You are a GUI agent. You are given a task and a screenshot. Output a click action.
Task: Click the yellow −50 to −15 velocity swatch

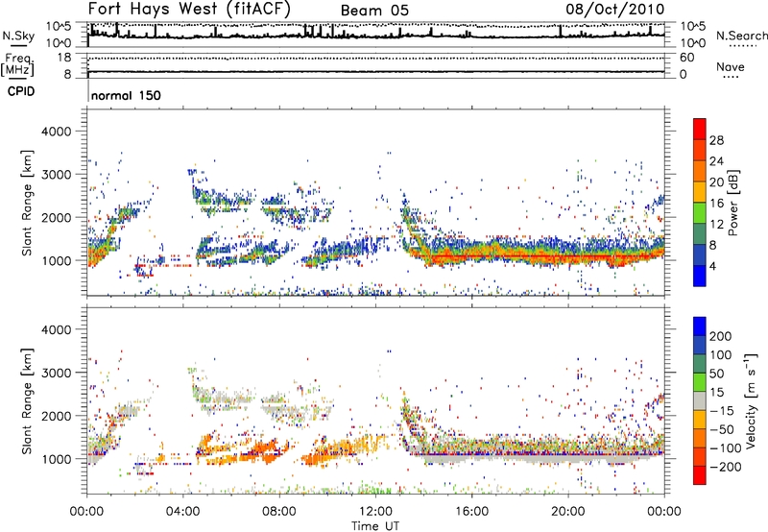700,420
